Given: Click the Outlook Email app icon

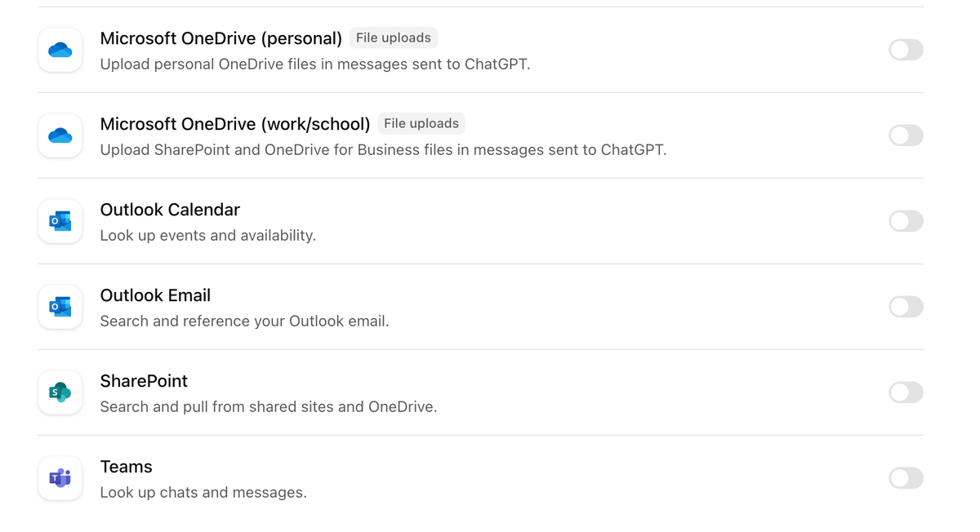Looking at the screenshot, I should pos(60,307).
